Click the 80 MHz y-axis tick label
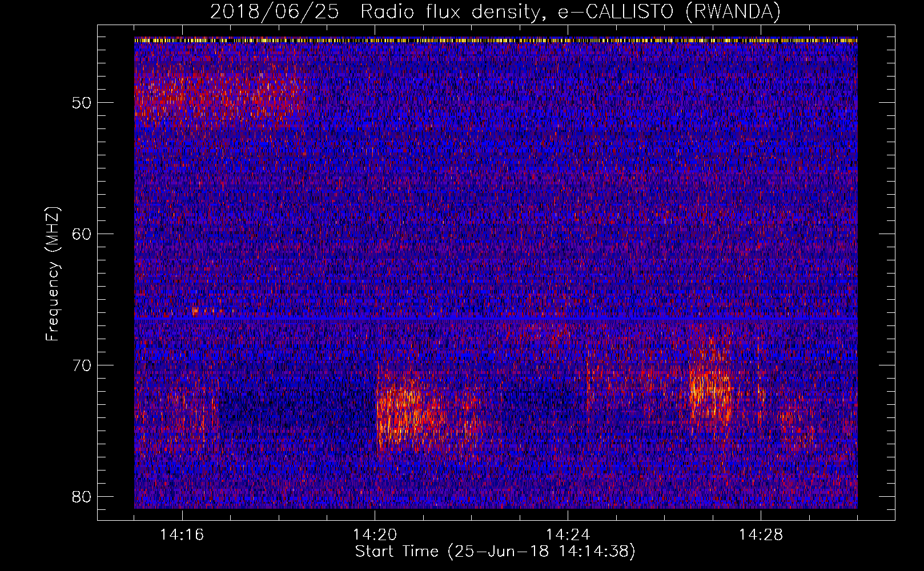The height and width of the screenshot is (571, 924). click(82, 496)
